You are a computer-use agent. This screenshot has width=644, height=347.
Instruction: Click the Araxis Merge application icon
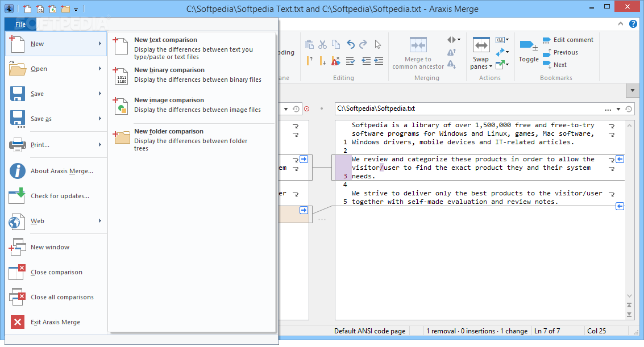9,9
